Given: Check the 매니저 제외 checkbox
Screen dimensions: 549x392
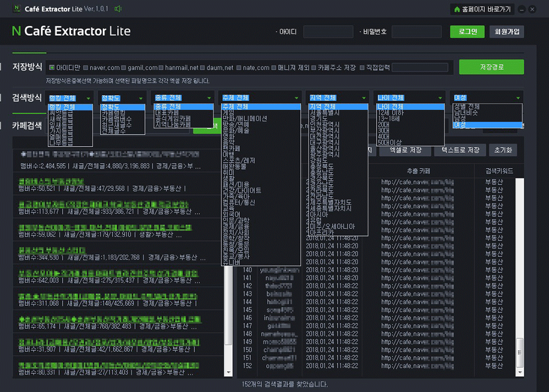Looking at the screenshot, I should (274, 68).
